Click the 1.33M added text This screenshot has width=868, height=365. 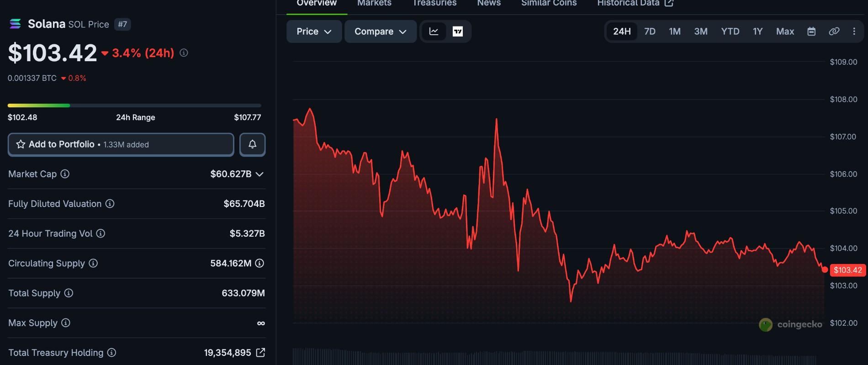[126, 145]
